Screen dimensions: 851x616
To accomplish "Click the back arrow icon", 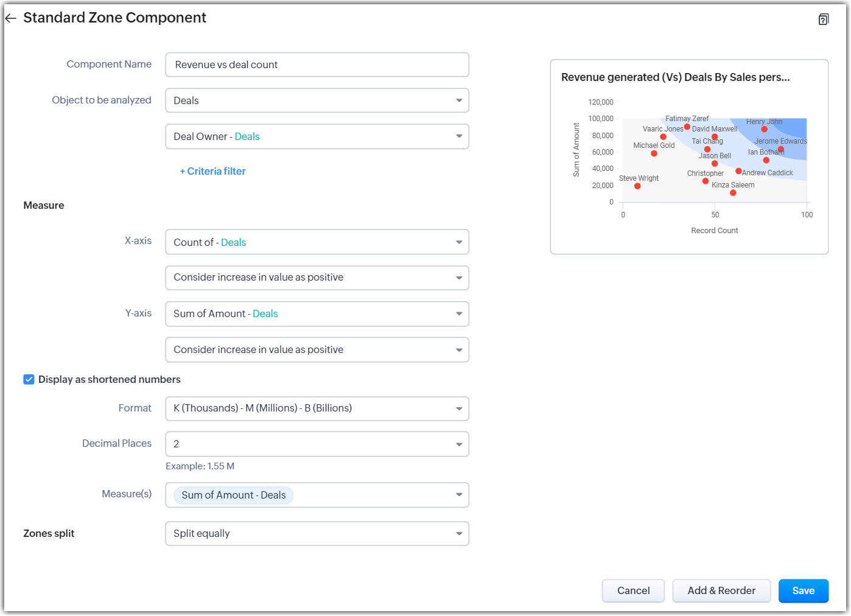I will pos(10,18).
